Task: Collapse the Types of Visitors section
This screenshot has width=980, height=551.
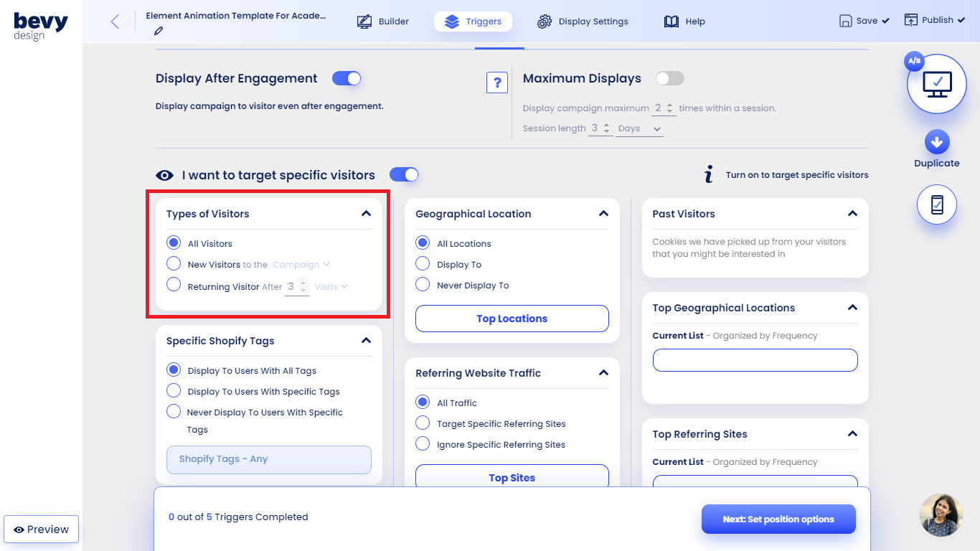Action: (x=366, y=213)
